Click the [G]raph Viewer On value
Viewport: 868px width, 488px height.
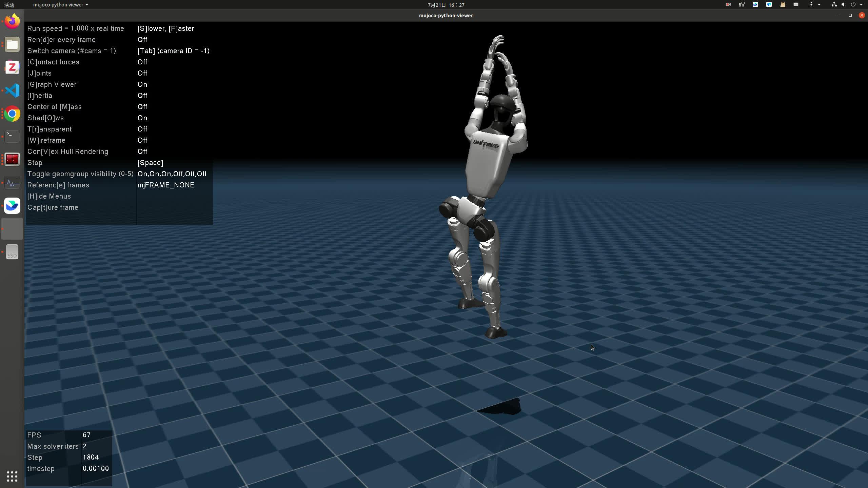(x=142, y=84)
